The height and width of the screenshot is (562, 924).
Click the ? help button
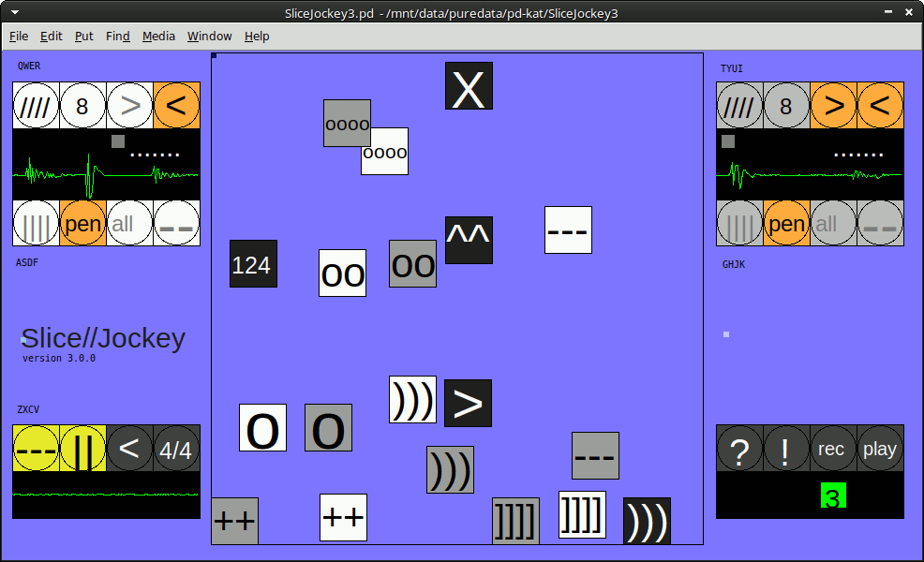[739, 449]
